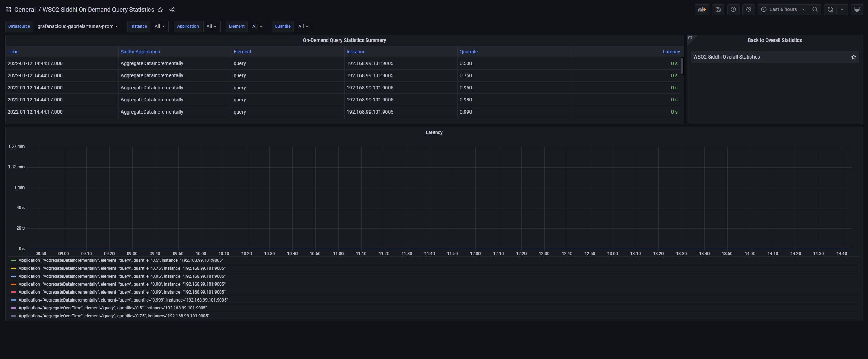
Task: Hide the AggregateDataIncrementally quantile 0.5 series
Action: pyautogui.click(x=121, y=260)
